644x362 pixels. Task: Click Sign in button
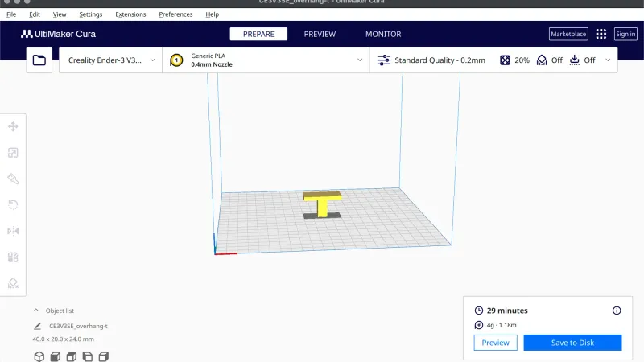(x=625, y=34)
